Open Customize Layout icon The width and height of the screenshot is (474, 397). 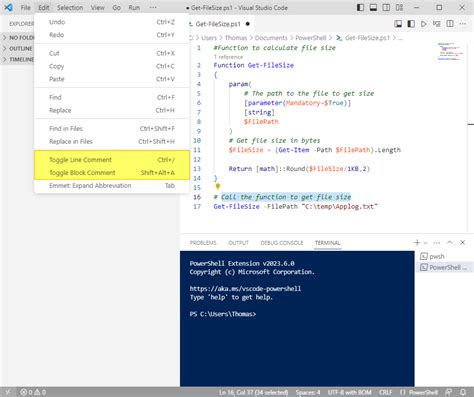coord(399,7)
